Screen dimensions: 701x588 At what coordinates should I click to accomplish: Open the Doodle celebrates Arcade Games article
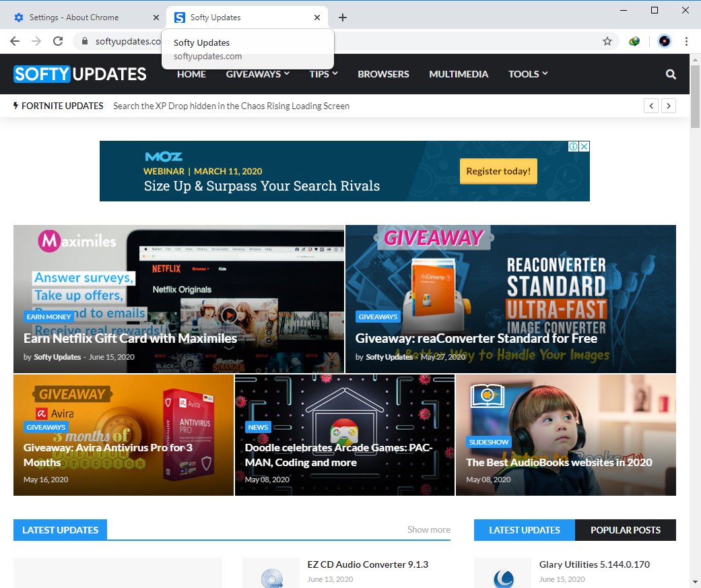pos(339,455)
